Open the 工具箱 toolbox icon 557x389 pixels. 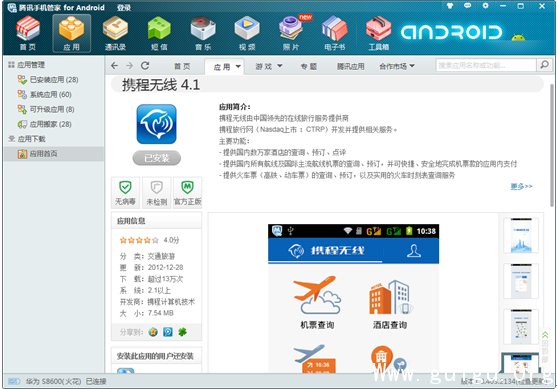pos(379,33)
